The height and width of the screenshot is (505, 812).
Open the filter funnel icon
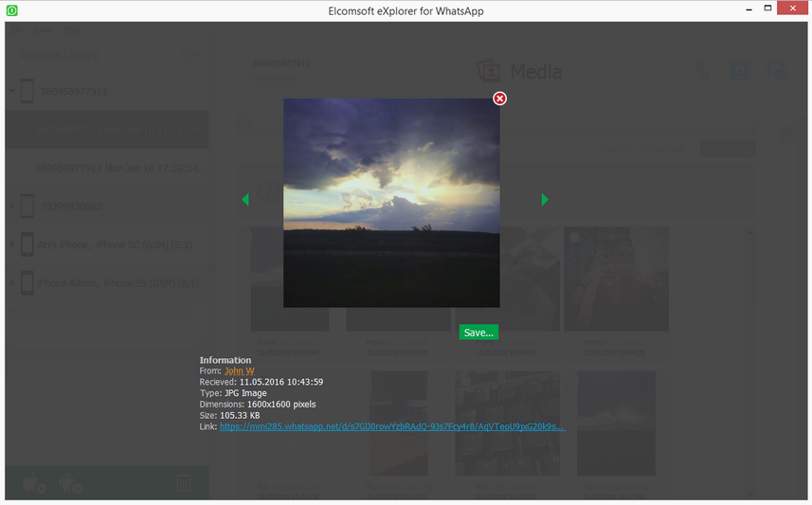pos(787,135)
